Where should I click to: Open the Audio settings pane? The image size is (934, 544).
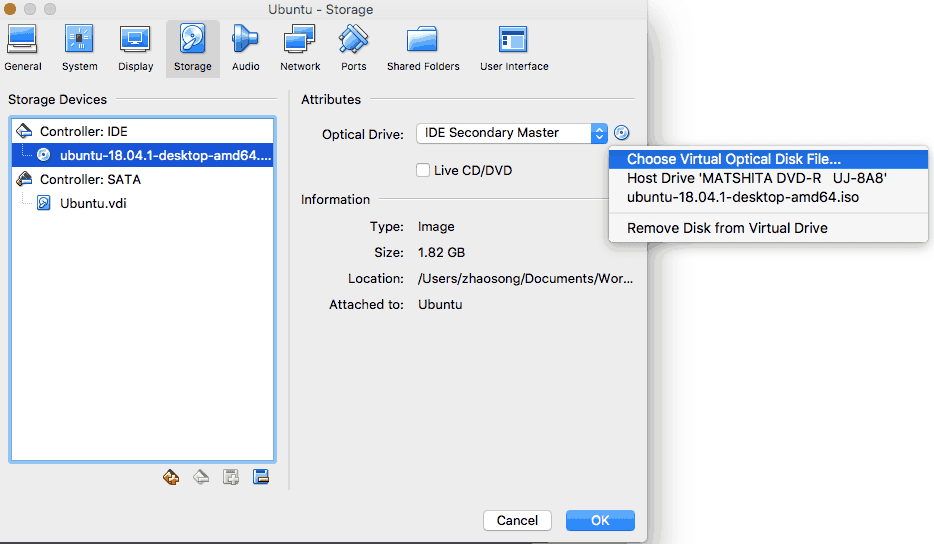click(x=245, y=48)
